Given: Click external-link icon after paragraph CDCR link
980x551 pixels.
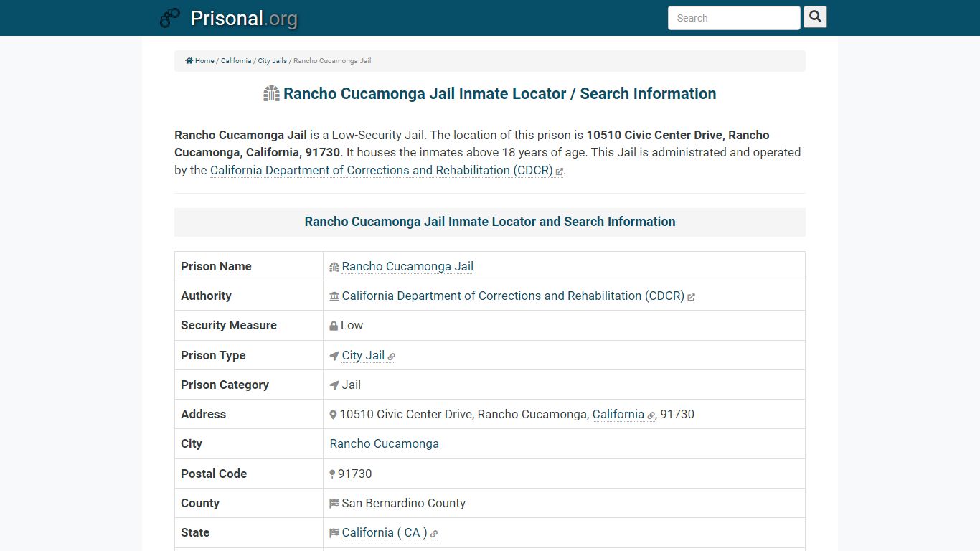Looking at the screenshot, I should 560,171.
